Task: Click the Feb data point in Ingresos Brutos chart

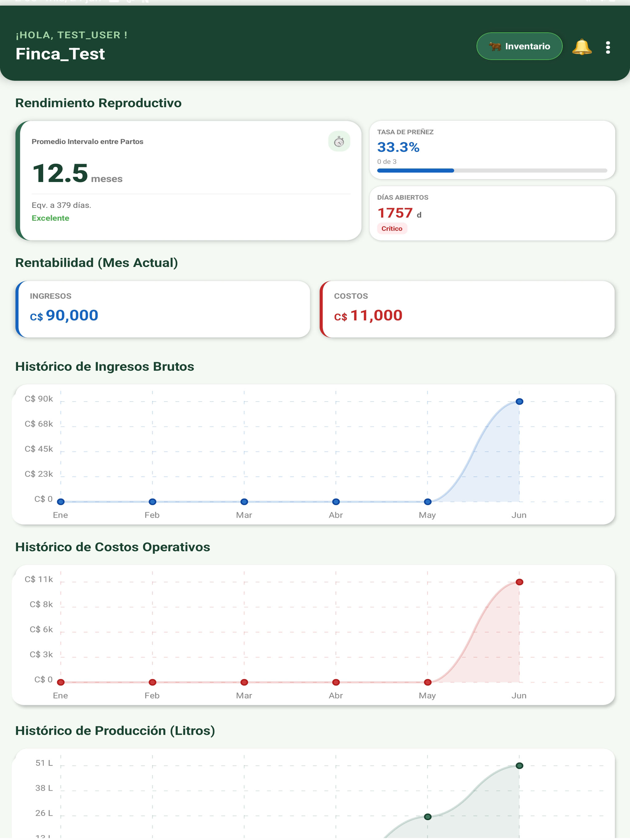Action: click(152, 502)
